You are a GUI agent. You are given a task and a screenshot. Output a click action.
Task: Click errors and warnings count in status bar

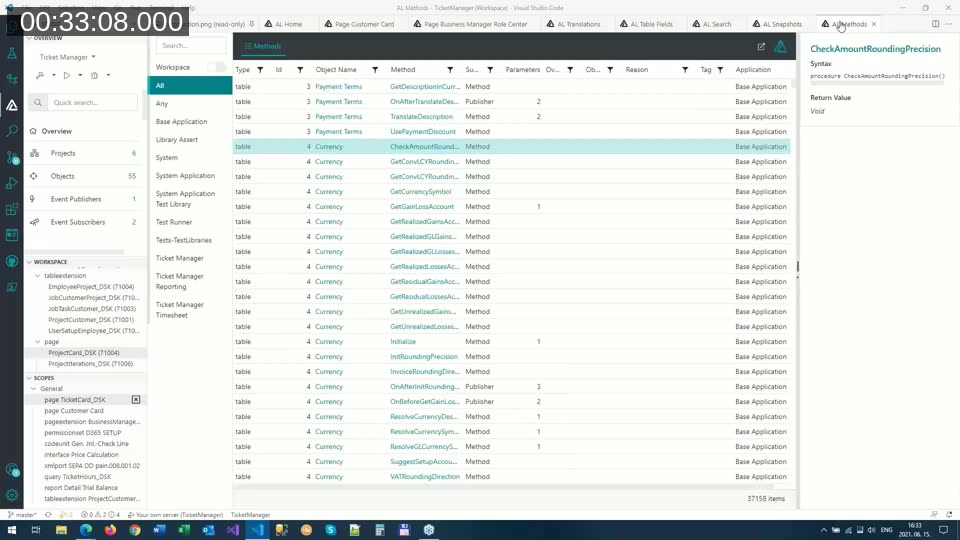[x=100, y=515]
